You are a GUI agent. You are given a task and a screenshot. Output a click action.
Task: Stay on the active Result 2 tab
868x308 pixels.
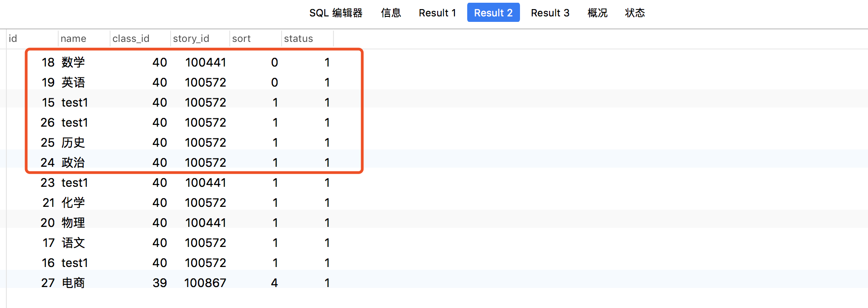493,12
